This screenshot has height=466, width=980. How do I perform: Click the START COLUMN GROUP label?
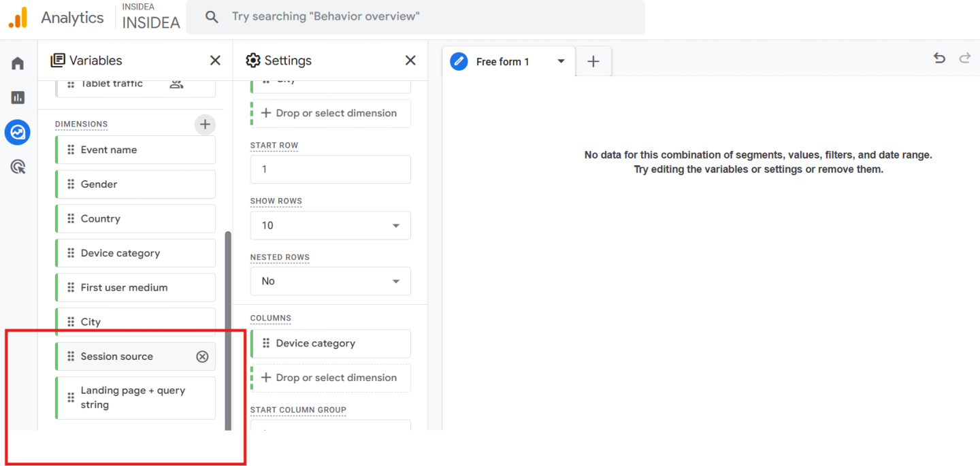click(298, 410)
